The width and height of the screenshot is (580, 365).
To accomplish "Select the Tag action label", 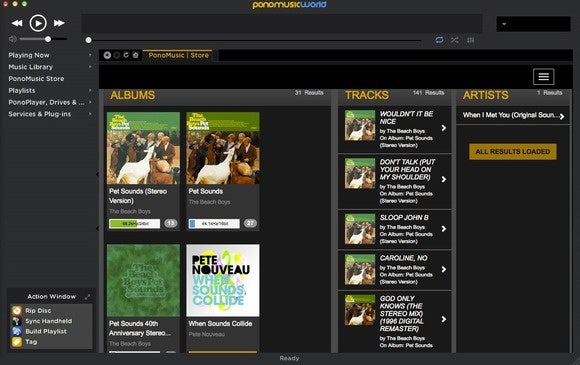I will click(31, 342).
